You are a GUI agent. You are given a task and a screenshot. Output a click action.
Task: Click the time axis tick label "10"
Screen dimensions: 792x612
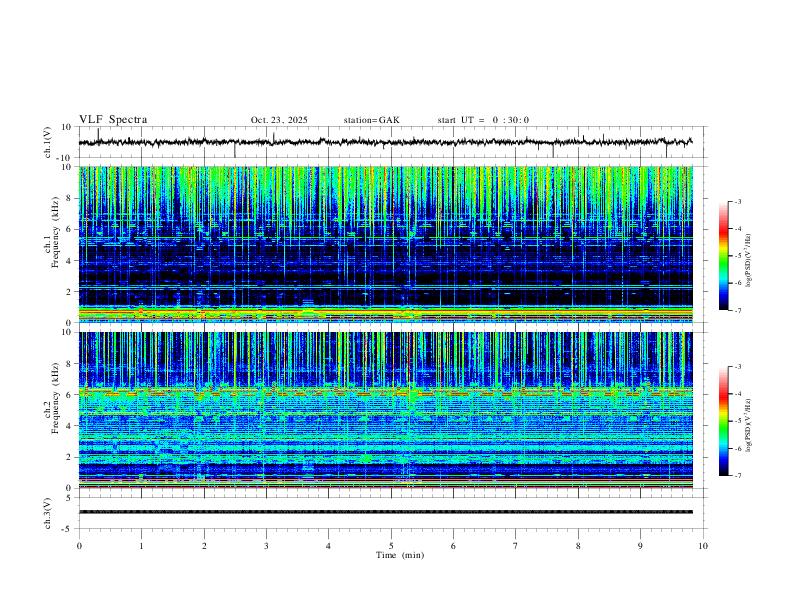click(703, 546)
